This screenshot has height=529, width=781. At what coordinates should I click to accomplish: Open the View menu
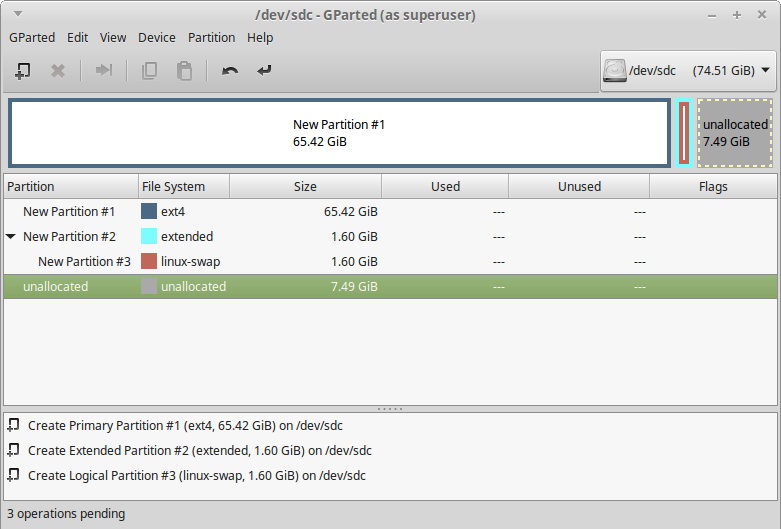(113, 38)
